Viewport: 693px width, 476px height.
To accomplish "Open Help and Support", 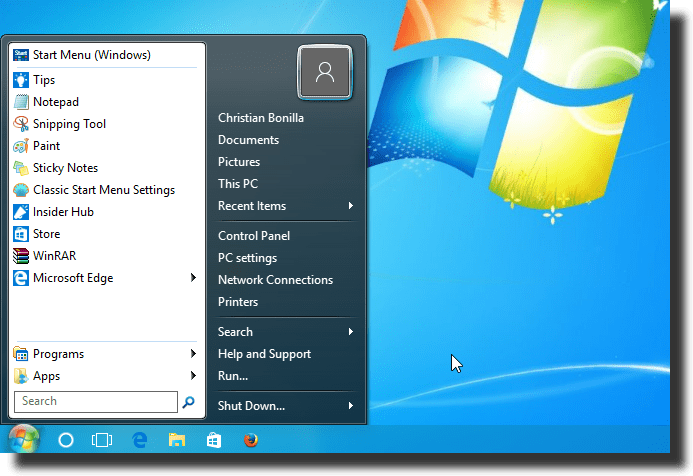I will click(264, 354).
